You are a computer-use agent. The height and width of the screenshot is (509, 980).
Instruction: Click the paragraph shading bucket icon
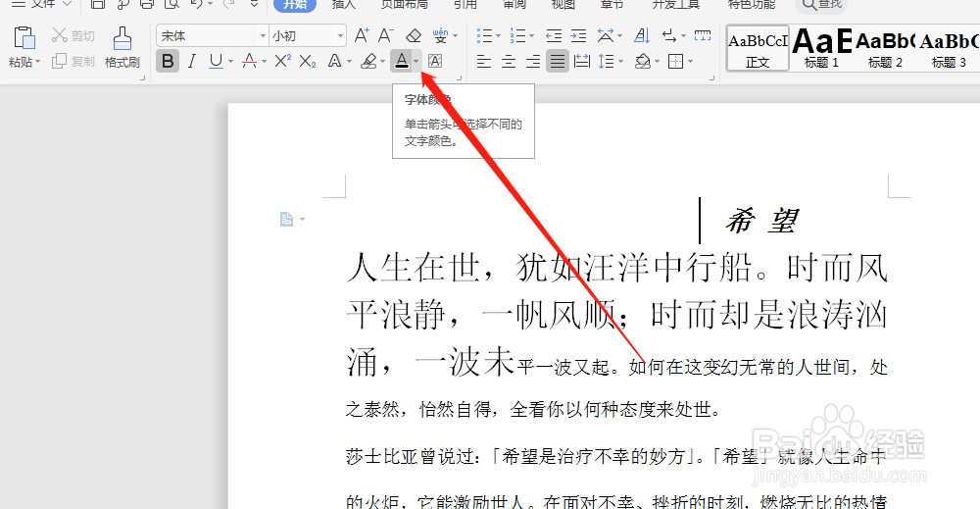point(643,61)
